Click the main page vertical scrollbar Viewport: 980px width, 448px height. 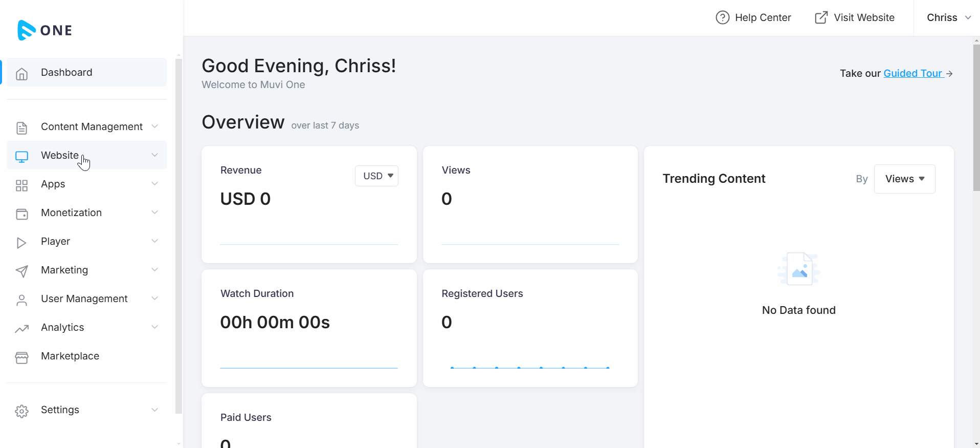(x=976, y=118)
